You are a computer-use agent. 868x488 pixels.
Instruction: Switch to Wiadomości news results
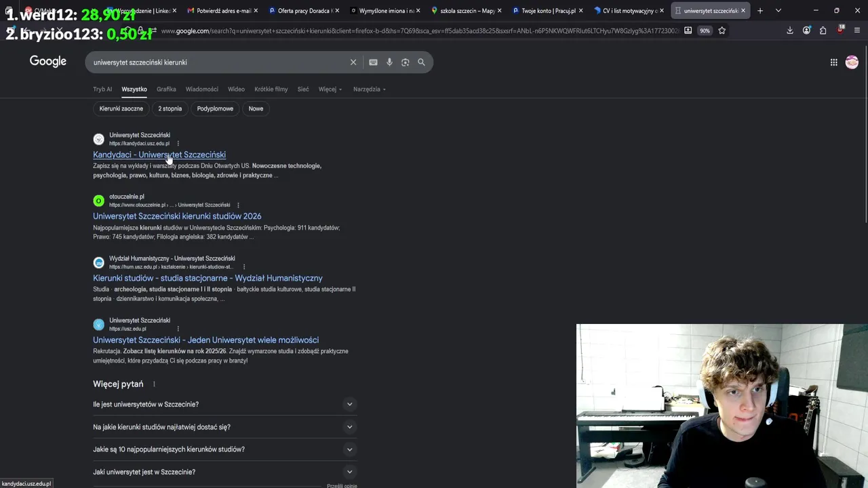click(202, 89)
